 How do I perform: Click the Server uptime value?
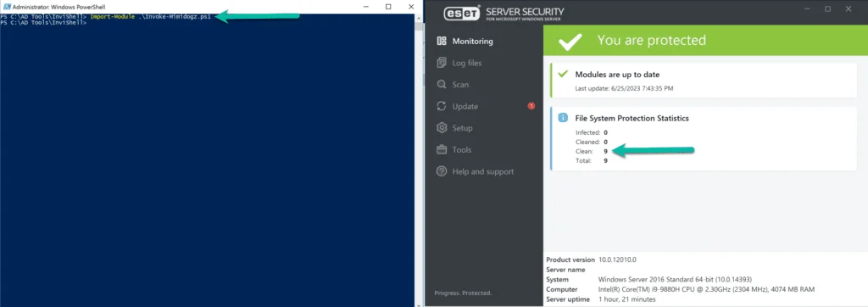[627, 299]
